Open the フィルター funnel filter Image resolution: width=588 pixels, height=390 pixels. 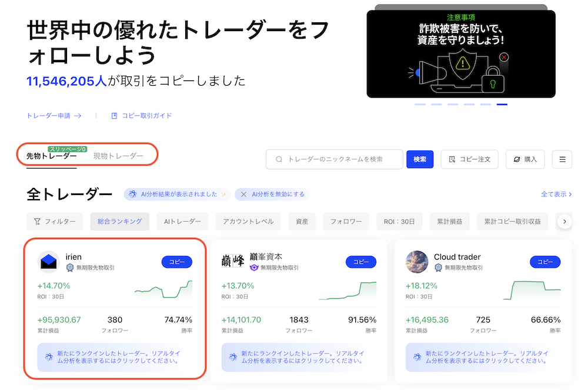click(55, 221)
